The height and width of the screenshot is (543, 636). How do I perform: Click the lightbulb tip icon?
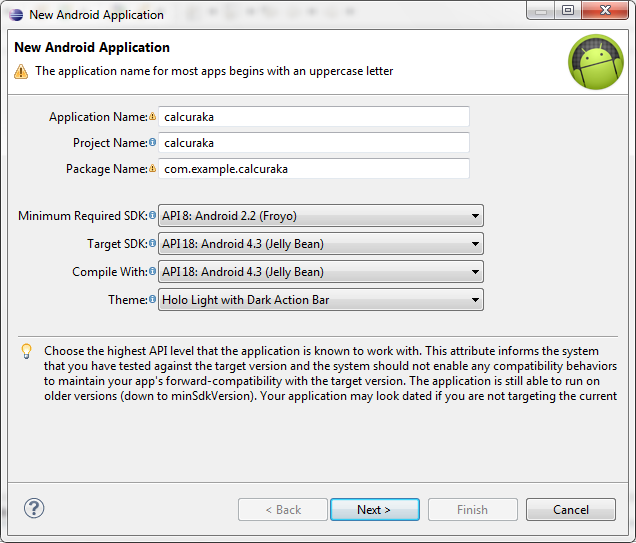(27, 351)
